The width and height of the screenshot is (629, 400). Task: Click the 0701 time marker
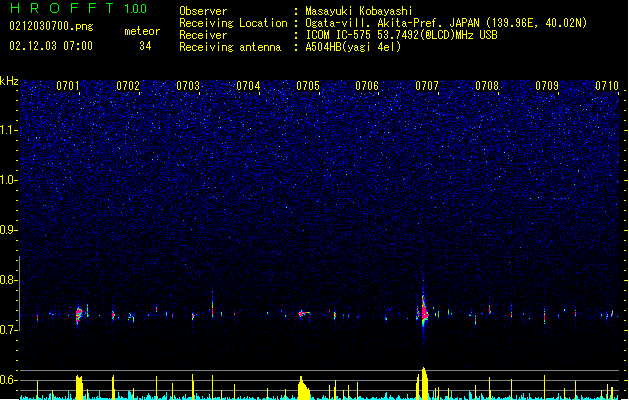pos(68,86)
